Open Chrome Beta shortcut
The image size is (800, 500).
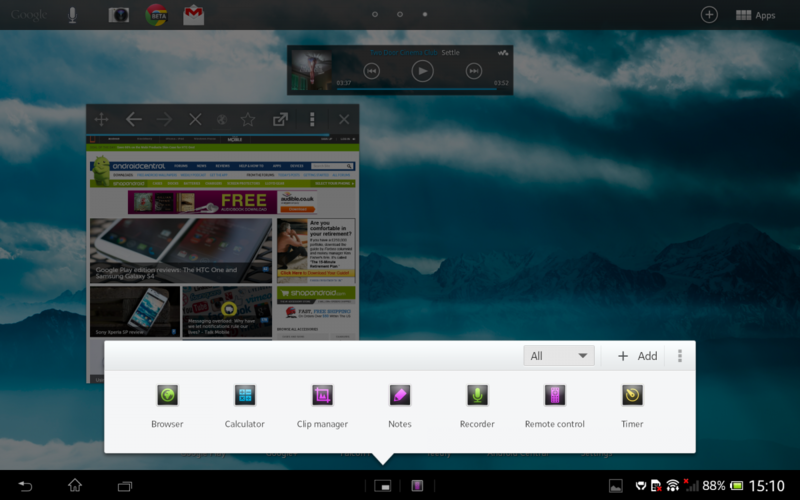pos(157,15)
